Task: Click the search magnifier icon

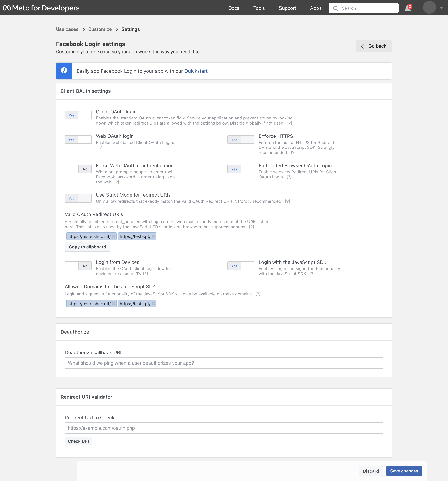Action: pyautogui.click(x=335, y=8)
